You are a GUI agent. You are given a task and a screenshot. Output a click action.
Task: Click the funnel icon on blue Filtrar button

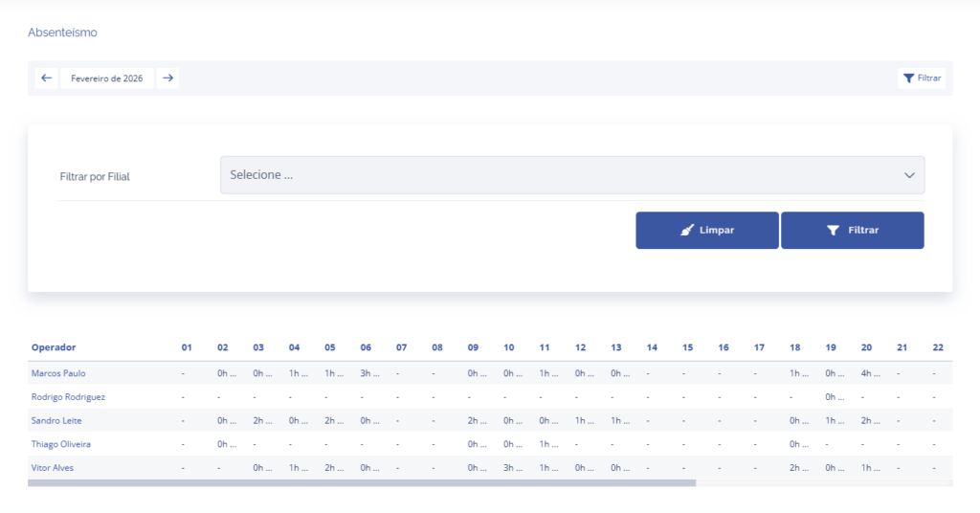pyautogui.click(x=833, y=231)
